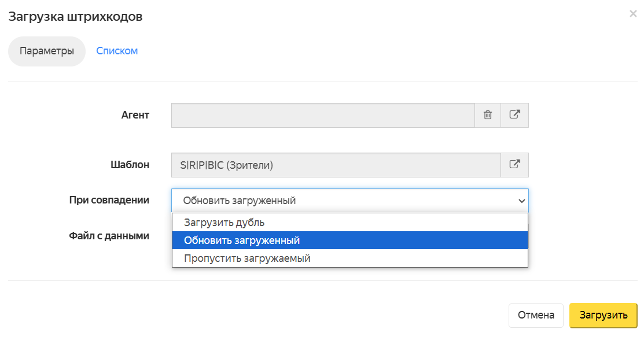Switch to the Параметры tab

pos(47,51)
